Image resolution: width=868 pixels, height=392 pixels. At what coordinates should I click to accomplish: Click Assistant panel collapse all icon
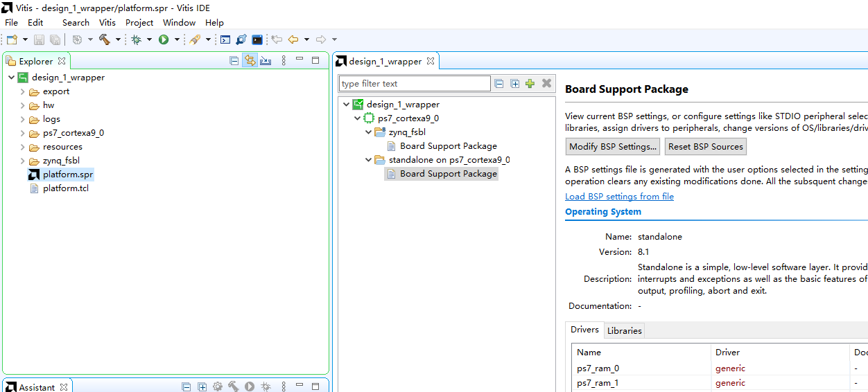click(186, 386)
